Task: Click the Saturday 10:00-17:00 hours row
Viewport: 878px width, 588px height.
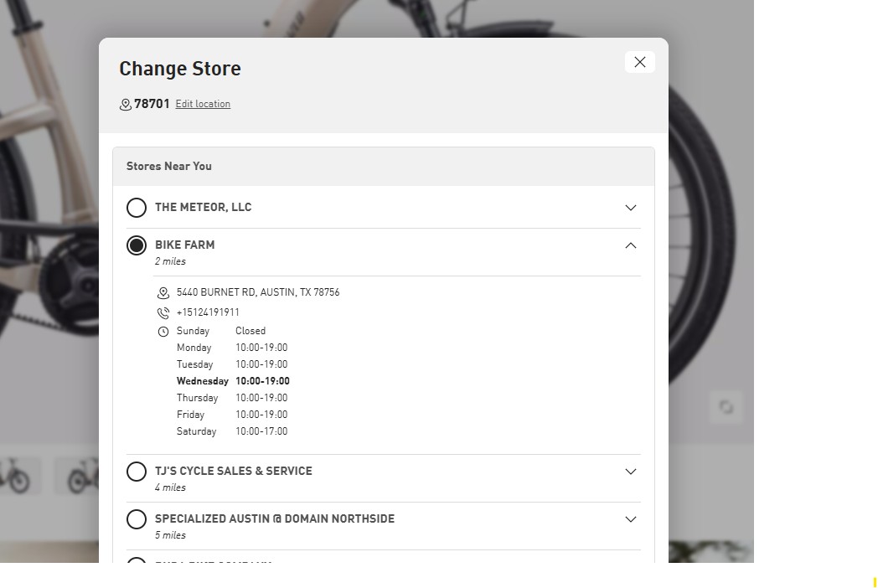Action: (232, 431)
